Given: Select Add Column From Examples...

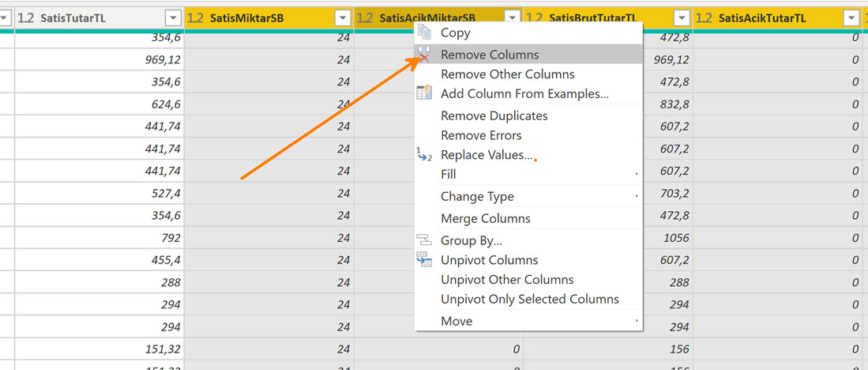Looking at the screenshot, I should click(528, 93).
